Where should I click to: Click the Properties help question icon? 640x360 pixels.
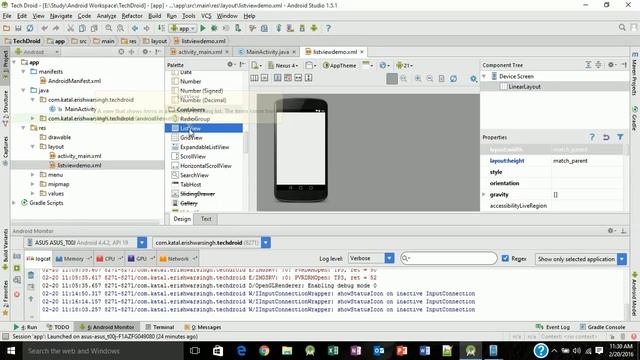592,137
